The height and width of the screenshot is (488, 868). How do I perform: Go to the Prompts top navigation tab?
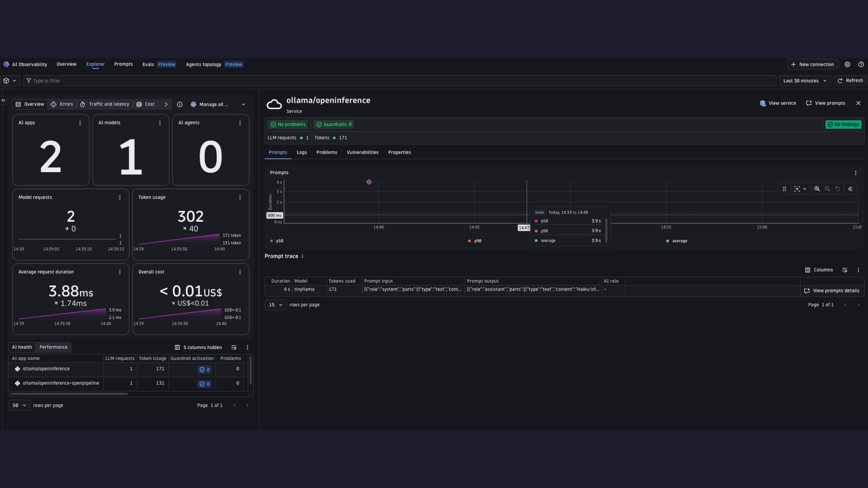(x=123, y=64)
